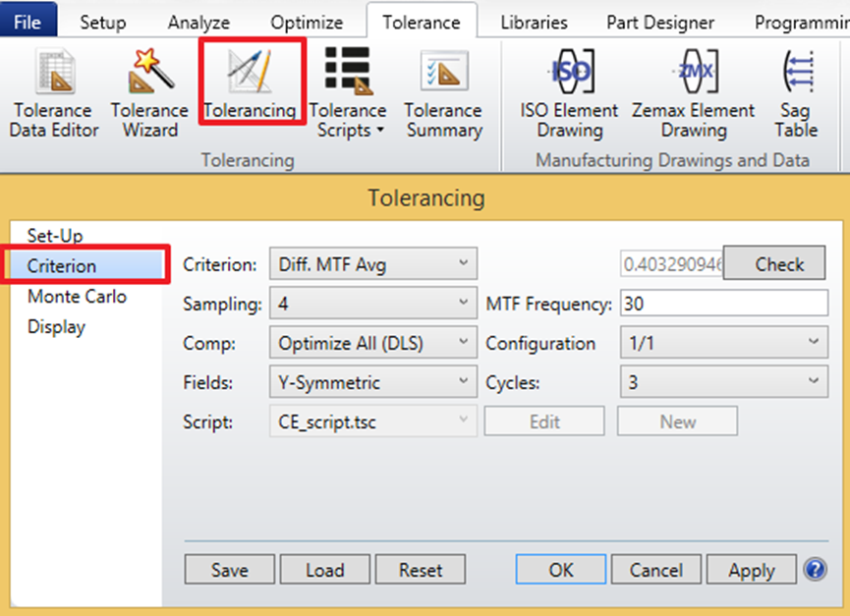Click the OK button
The height and width of the screenshot is (616, 850).
[561, 570]
